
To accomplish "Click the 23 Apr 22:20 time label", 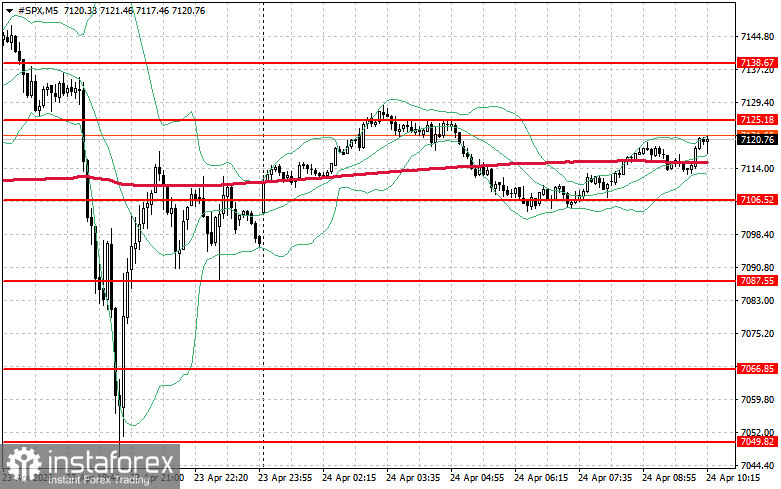I will tap(221, 478).
